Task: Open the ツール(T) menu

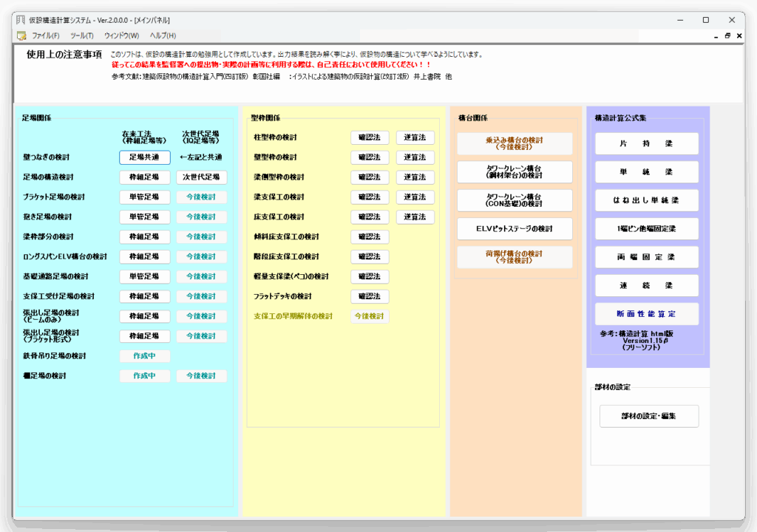Action: point(81,35)
